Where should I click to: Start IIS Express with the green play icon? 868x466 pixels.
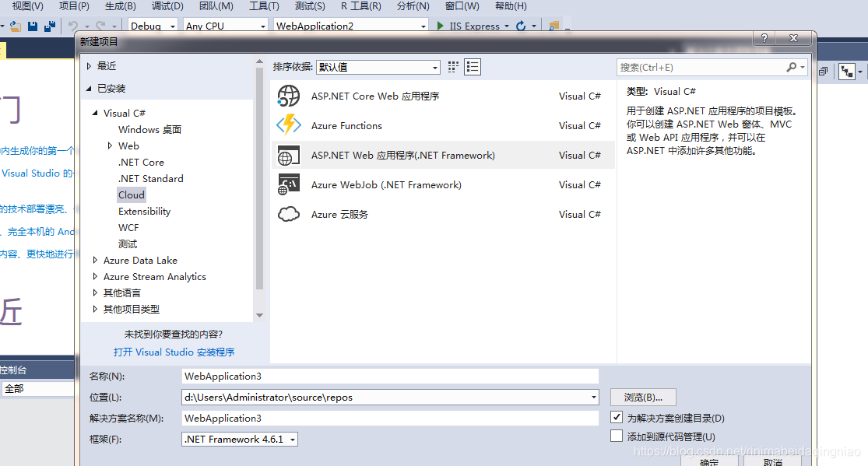pos(440,26)
